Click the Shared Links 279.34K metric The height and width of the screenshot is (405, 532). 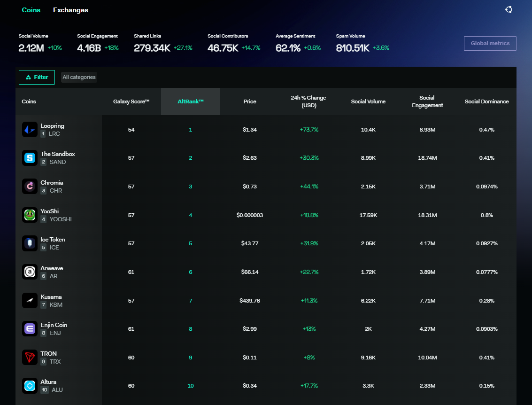[x=163, y=44]
